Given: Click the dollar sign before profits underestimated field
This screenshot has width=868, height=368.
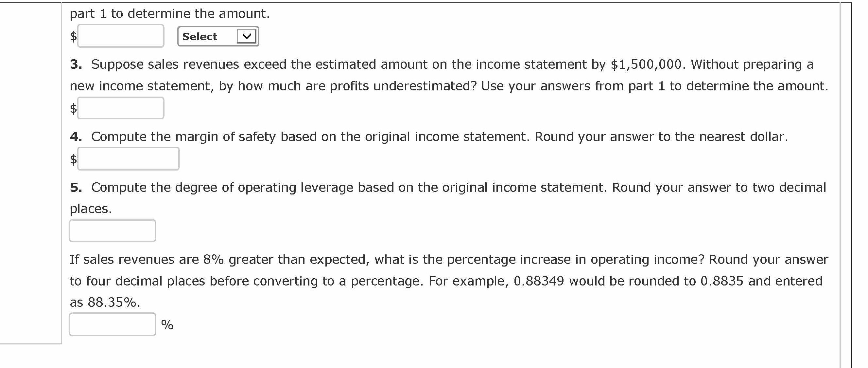Looking at the screenshot, I should 73,108.
